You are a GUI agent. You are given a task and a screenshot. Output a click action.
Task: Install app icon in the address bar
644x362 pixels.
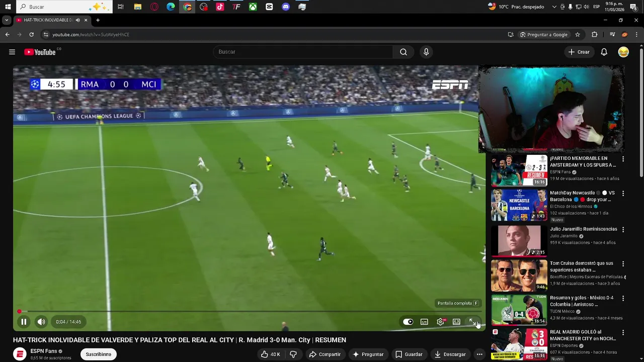[511, 35]
